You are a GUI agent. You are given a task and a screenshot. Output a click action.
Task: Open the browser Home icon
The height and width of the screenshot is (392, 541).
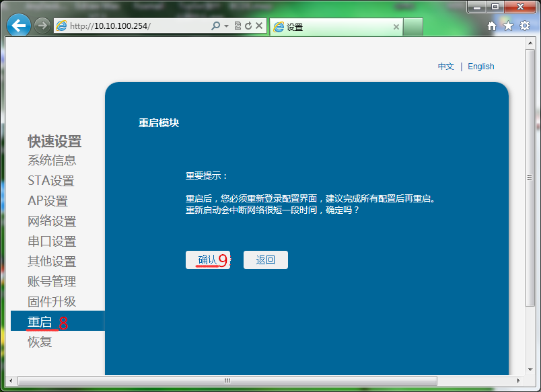coord(492,26)
